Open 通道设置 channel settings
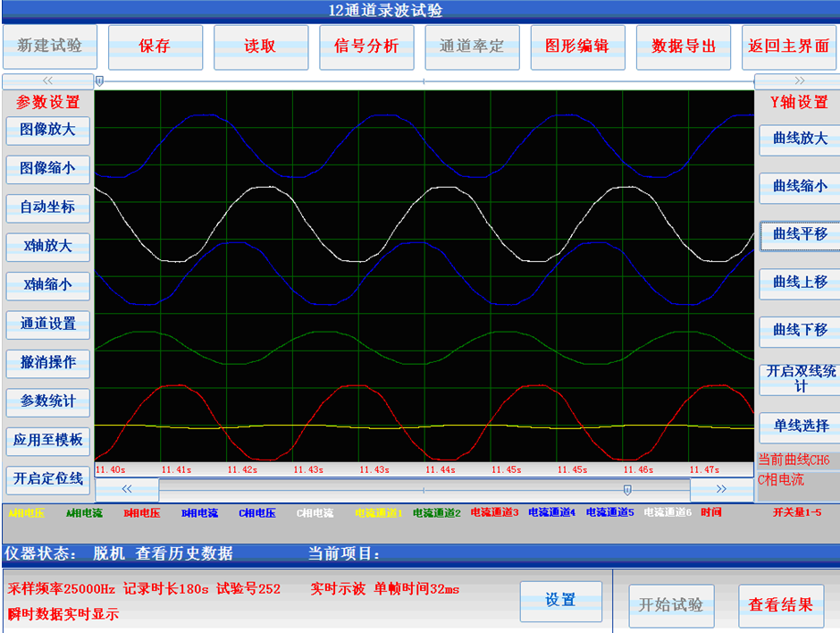Screen dimensions: 840x633 click(x=47, y=324)
